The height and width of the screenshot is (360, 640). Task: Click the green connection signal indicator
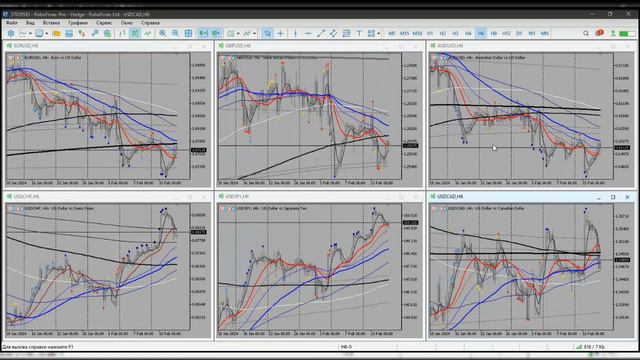(x=627, y=33)
